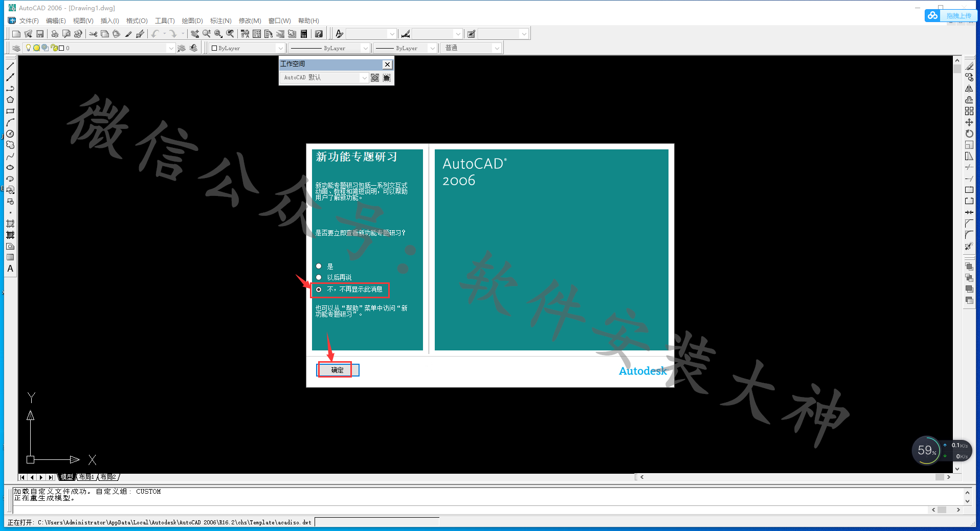Select the Explode modify tool

(969, 246)
